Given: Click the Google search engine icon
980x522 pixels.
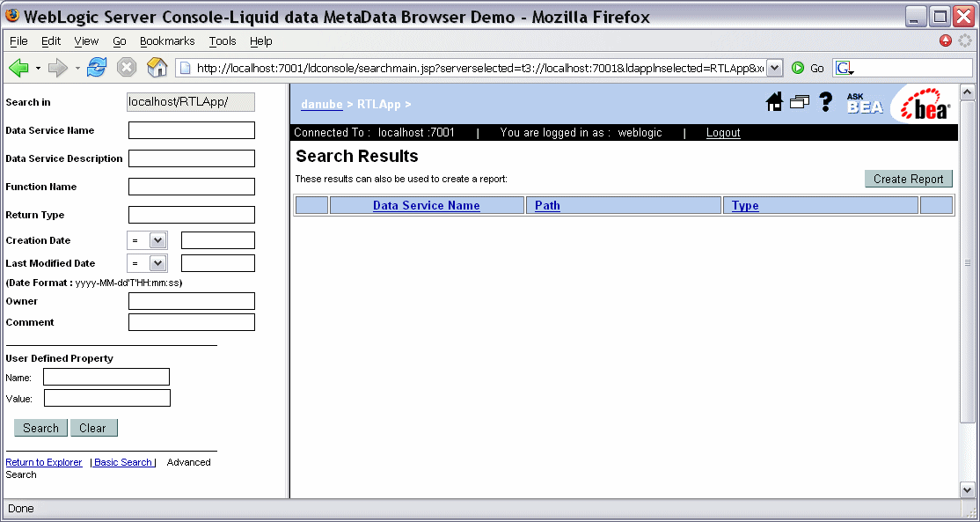Looking at the screenshot, I should point(845,68).
